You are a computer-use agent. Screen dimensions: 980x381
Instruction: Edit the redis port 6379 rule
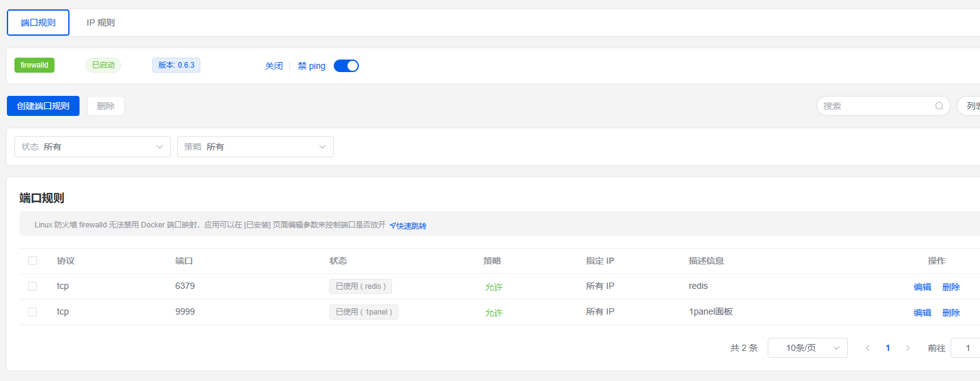[922, 287]
